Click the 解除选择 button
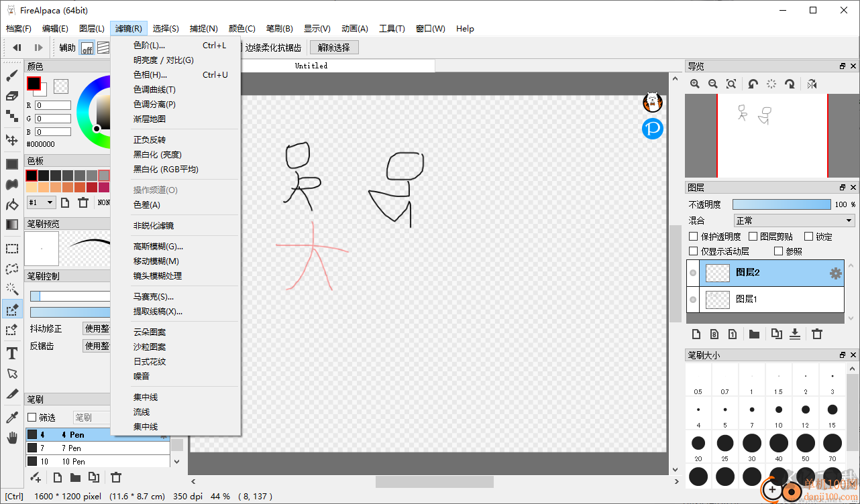 [x=334, y=48]
